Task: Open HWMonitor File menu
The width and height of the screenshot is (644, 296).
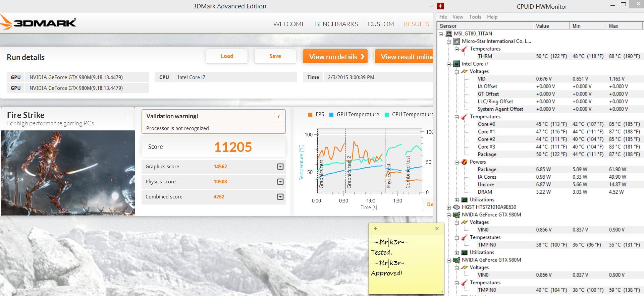Action: coord(443,17)
